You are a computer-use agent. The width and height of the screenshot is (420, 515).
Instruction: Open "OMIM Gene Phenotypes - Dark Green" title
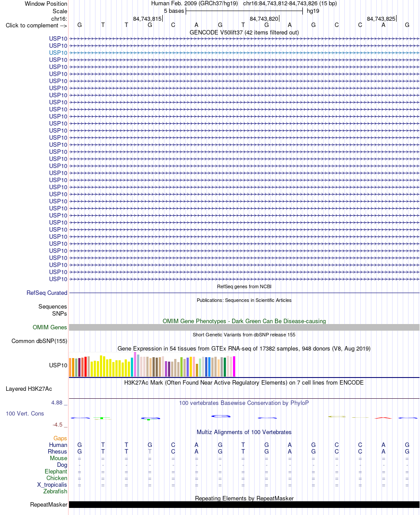[x=244, y=321]
